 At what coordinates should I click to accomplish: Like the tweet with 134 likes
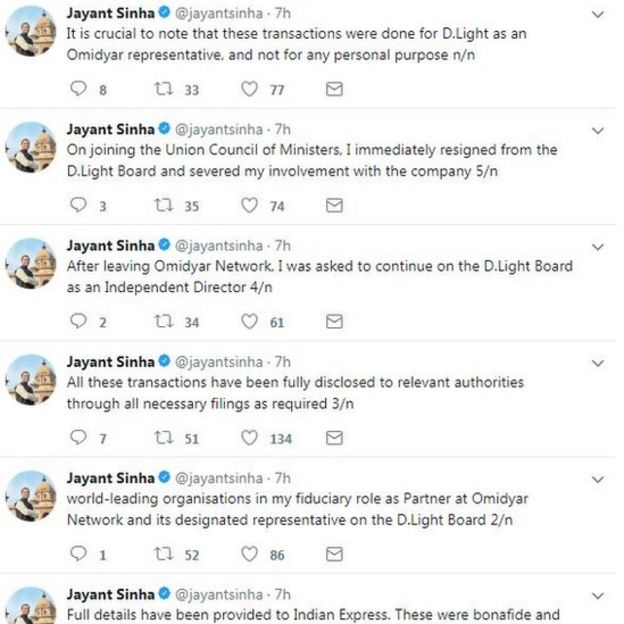coord(250,438)
